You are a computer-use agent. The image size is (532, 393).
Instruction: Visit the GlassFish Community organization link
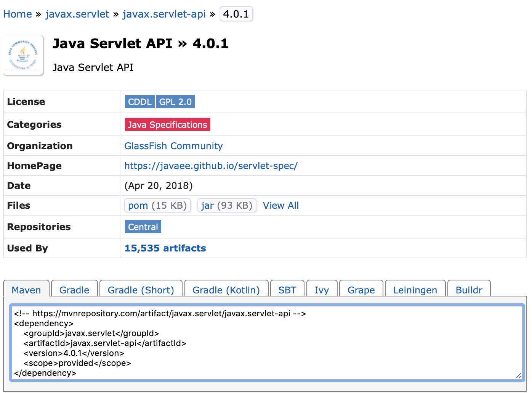[x=173, y=146]
